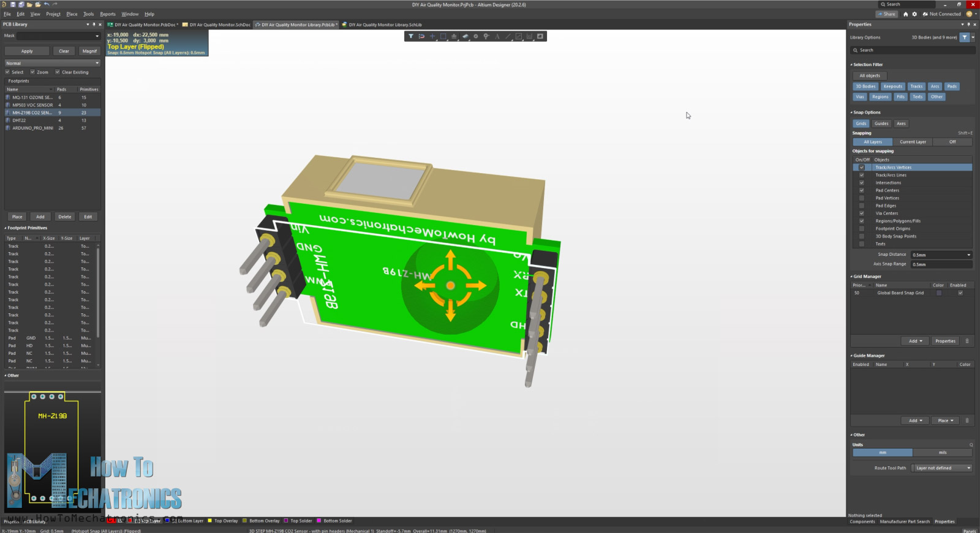This screenshot has width=980, height=533.
Task: Click the selection filter funnel in floating toolbar
Action: (x=410, y=37)
